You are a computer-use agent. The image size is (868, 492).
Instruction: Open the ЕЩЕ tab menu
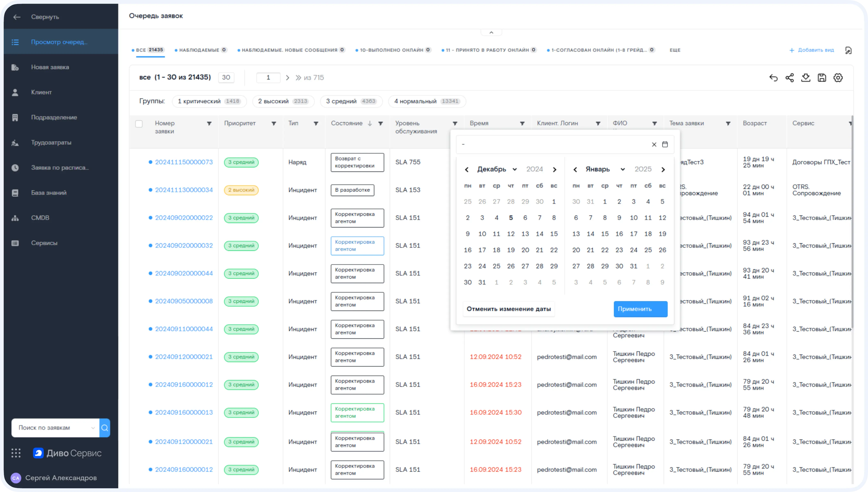tap(675, 50)
